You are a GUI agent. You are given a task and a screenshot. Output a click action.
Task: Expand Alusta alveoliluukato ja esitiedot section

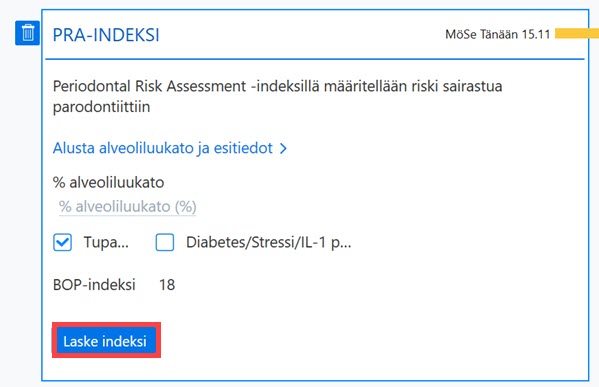tap(170, 148)
